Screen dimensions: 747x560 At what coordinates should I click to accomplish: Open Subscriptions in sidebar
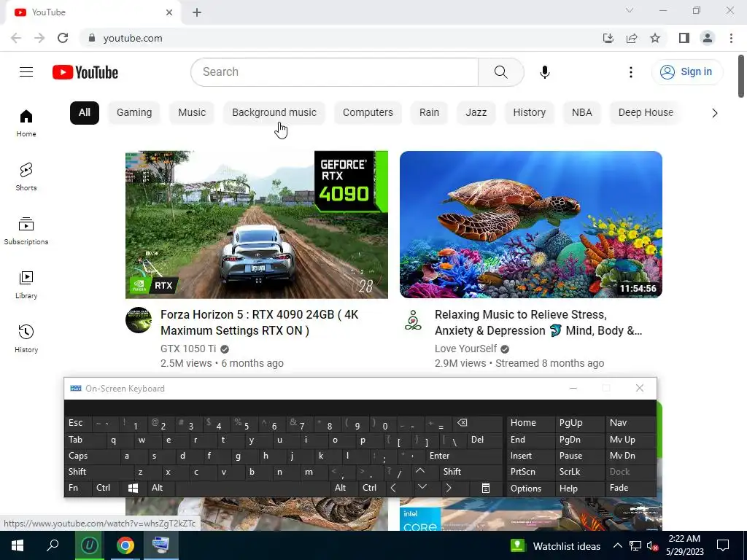[26, 231]
